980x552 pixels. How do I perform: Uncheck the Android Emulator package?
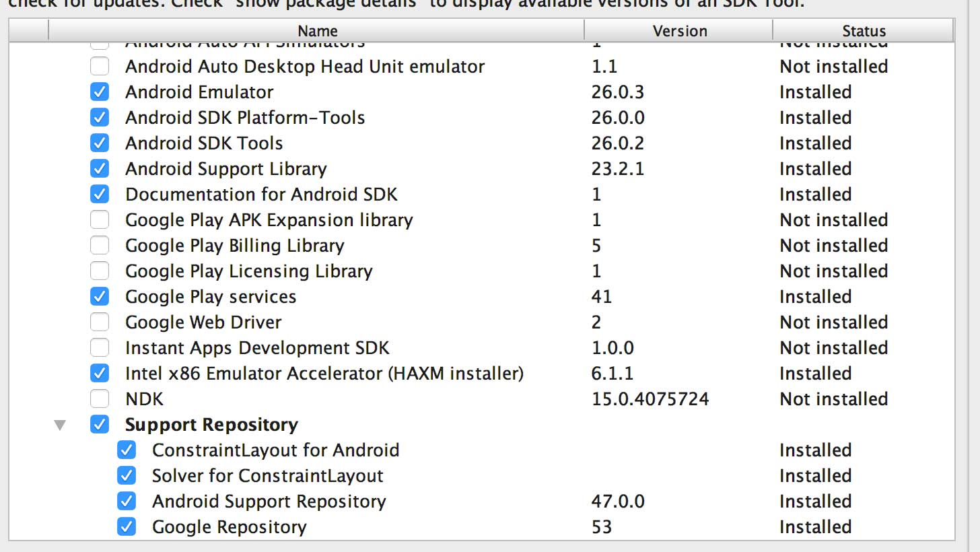tap(100, 92)
